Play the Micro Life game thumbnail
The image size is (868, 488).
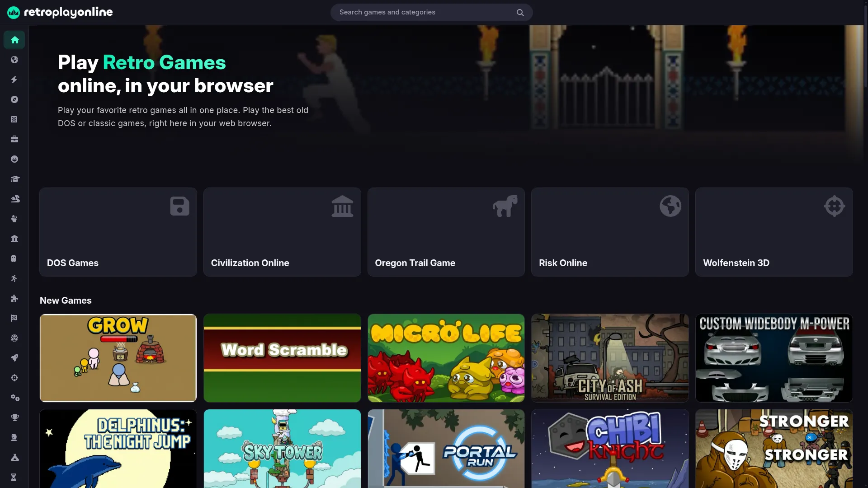tap(446, 358)
